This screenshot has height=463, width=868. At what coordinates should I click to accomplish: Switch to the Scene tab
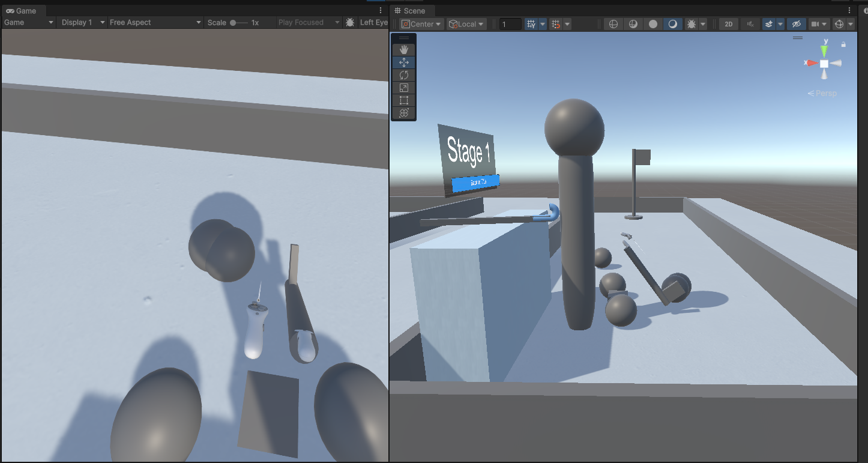pyautogui.click(x=410, y=11)
